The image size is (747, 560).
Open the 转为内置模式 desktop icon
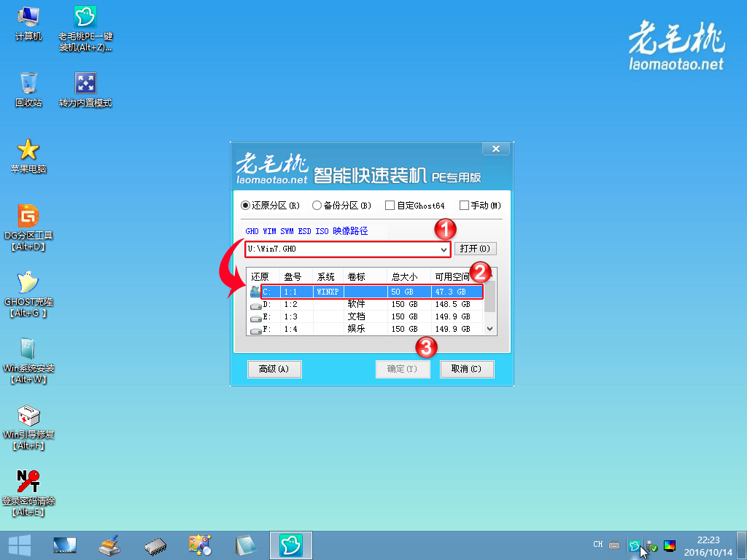(x=85, y=84)
